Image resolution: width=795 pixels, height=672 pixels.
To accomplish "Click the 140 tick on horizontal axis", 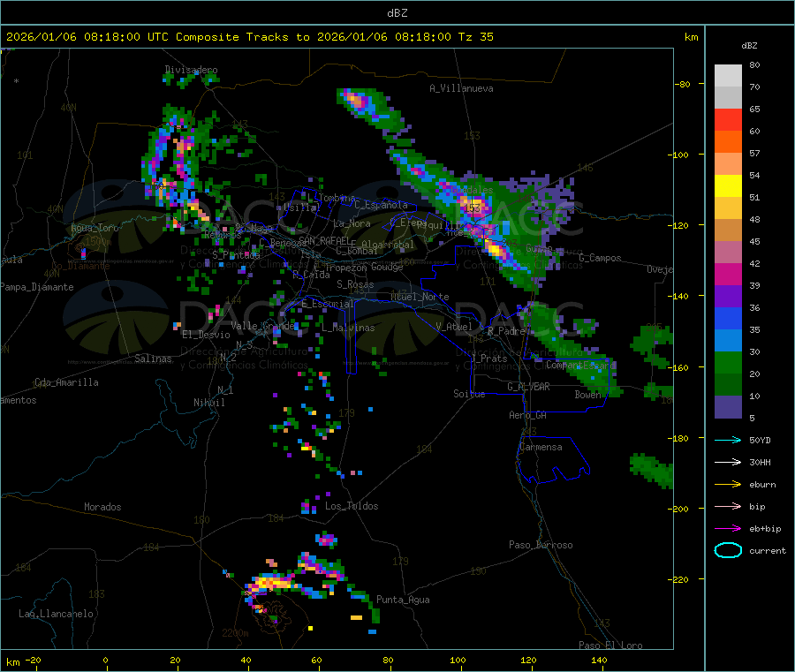I will click(599, 660).
